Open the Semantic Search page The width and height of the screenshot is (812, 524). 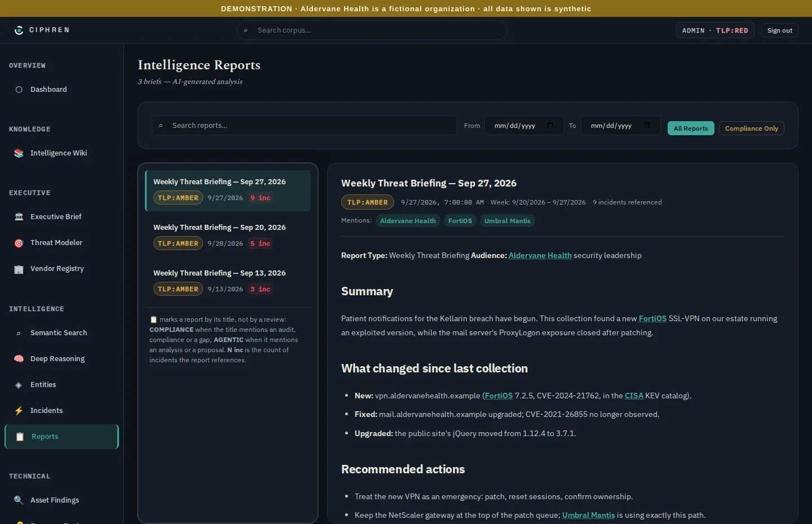[62, 333]
